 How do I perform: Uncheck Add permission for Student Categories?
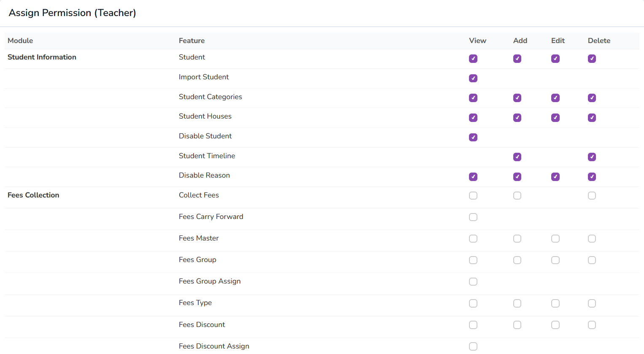click(517, 98)
